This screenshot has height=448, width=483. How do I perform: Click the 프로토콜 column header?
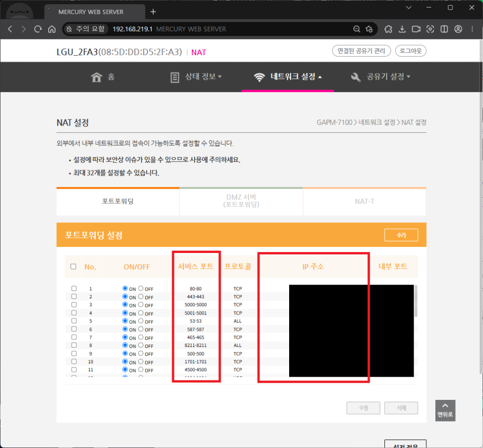238,266
